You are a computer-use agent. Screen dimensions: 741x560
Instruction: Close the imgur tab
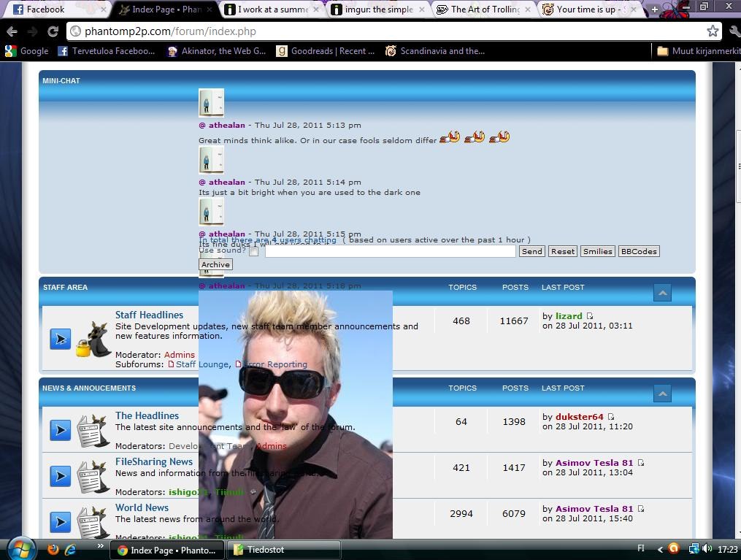tap(421, 9)
